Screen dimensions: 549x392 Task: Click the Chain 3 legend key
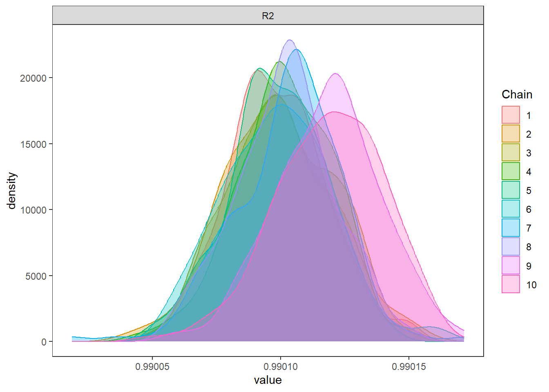511,152
